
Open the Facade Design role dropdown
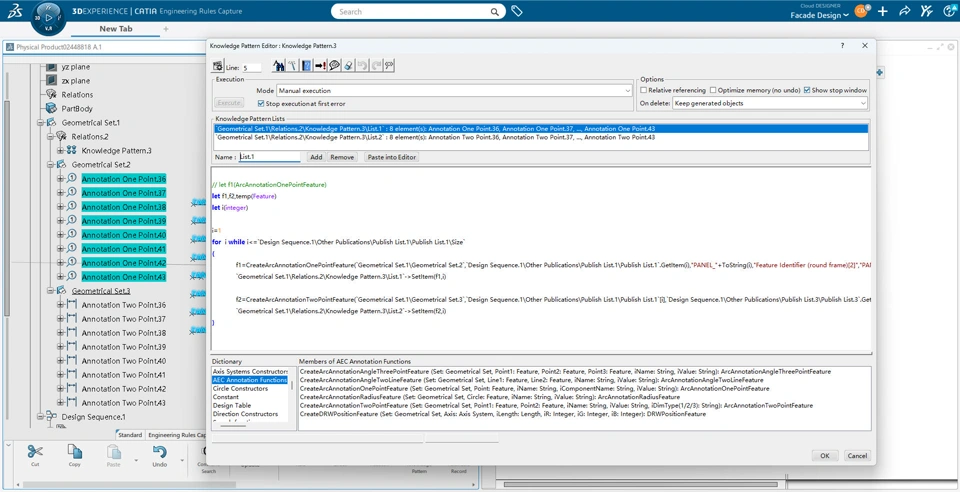820,15
